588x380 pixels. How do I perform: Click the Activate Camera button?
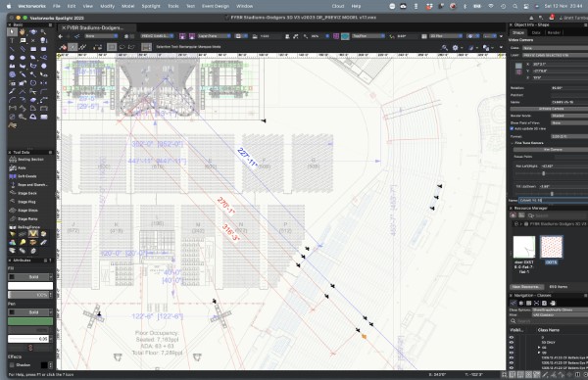(x=551, y=109)
